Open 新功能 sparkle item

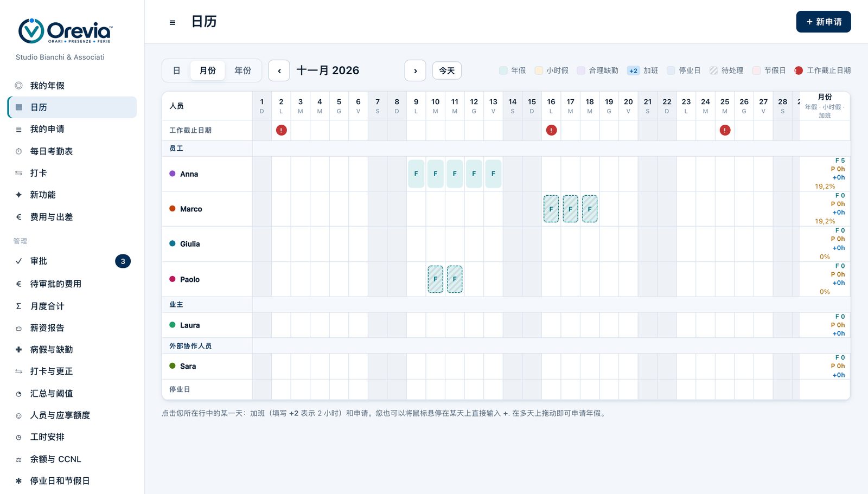tap(72, 195)
